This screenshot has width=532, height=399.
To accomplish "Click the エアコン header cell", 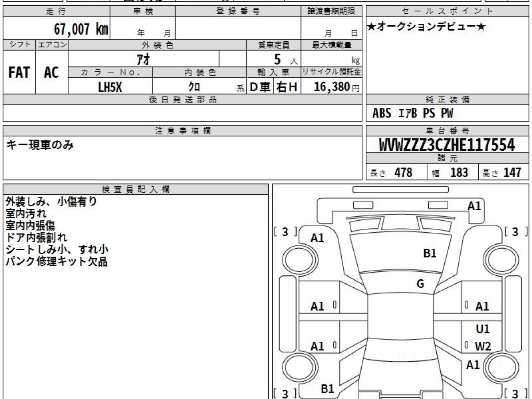I will click(52, 45).
